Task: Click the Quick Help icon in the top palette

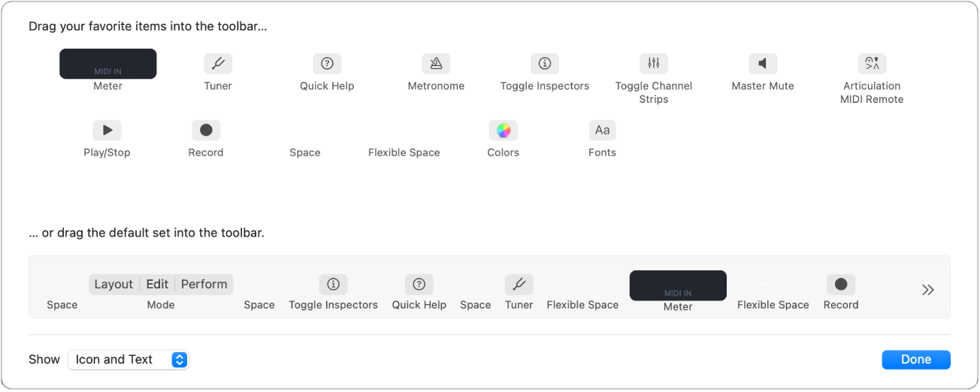Action: point(327,64)
